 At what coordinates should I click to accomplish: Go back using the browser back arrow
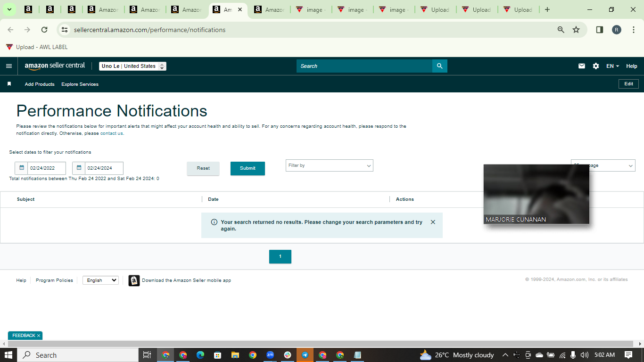(10, 30)
